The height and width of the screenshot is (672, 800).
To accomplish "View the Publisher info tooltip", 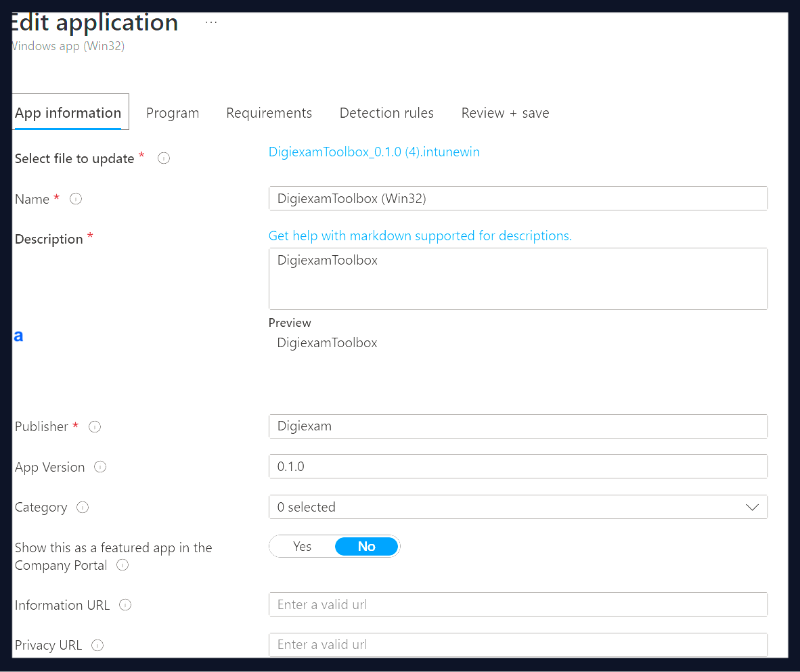I will click(x=95, y=426).
